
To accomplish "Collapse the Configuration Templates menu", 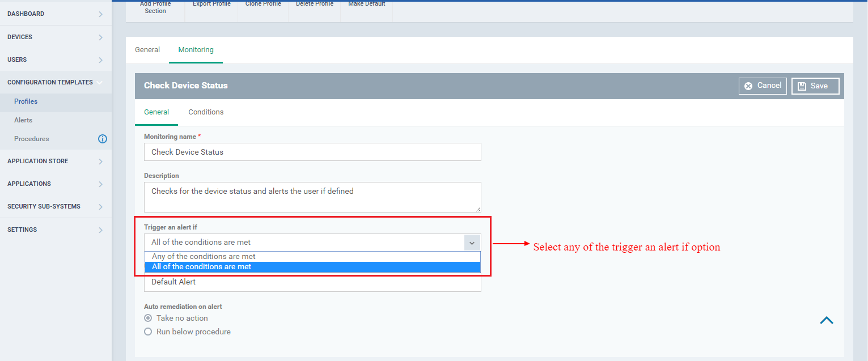I will click(x=56, y=82).
